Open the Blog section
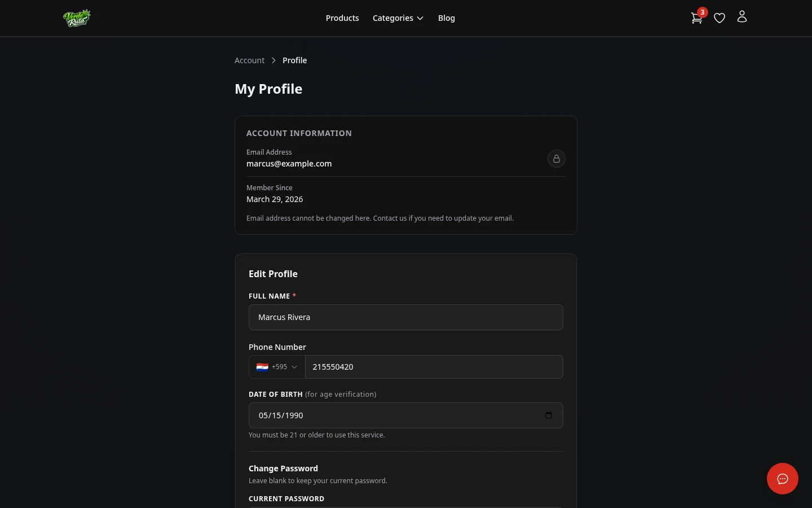The image size is (812, 508). pyautogui.click(x=446, y=17)
